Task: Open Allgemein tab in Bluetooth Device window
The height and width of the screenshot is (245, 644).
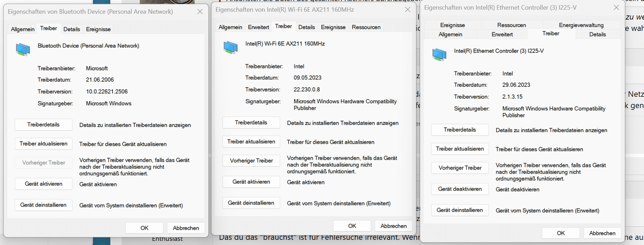Action: click(x=23, y=29)
